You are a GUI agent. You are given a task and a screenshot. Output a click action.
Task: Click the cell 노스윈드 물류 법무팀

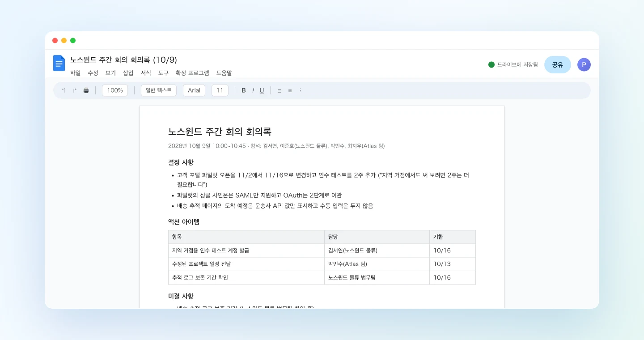click(x=377, y=277)
